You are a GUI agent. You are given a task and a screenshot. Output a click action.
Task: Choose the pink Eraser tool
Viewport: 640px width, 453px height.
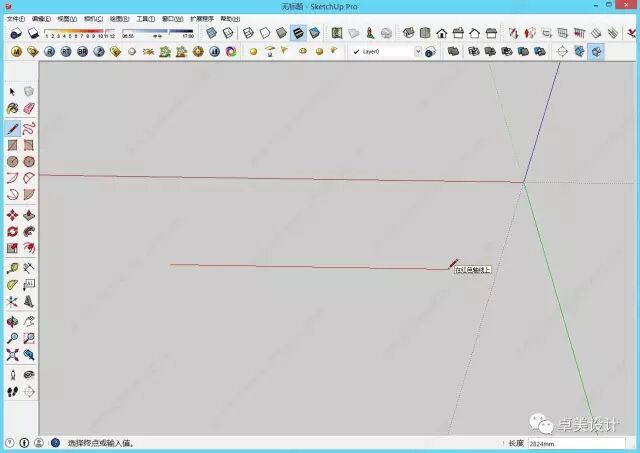[x=29, y=108]
